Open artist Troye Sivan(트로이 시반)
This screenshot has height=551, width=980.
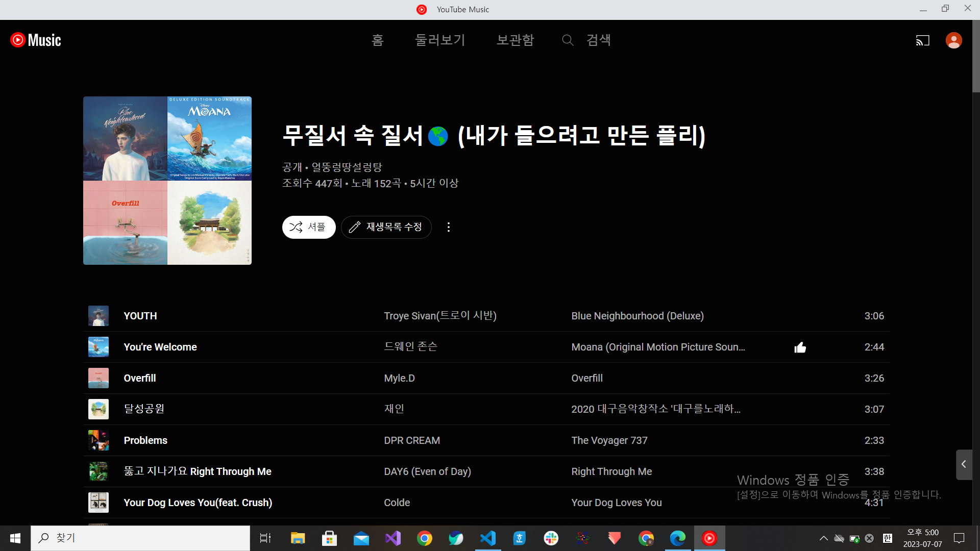click(440, 316)
